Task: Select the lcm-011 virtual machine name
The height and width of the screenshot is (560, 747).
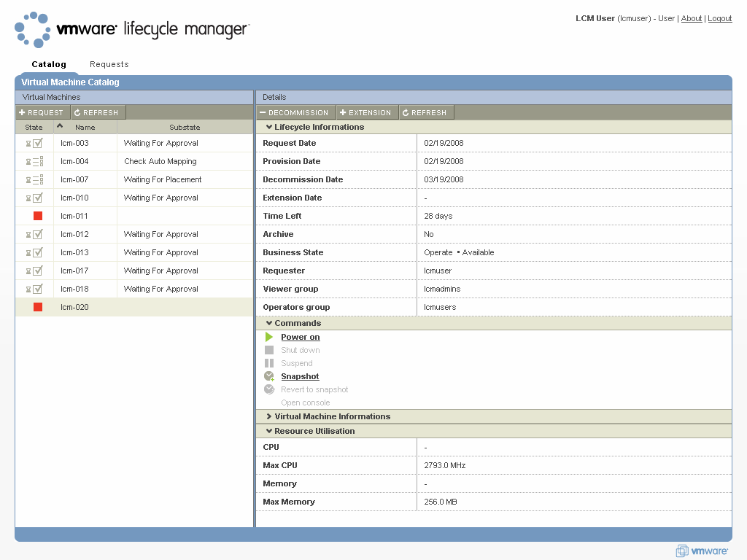Action: tap(74, 216)
